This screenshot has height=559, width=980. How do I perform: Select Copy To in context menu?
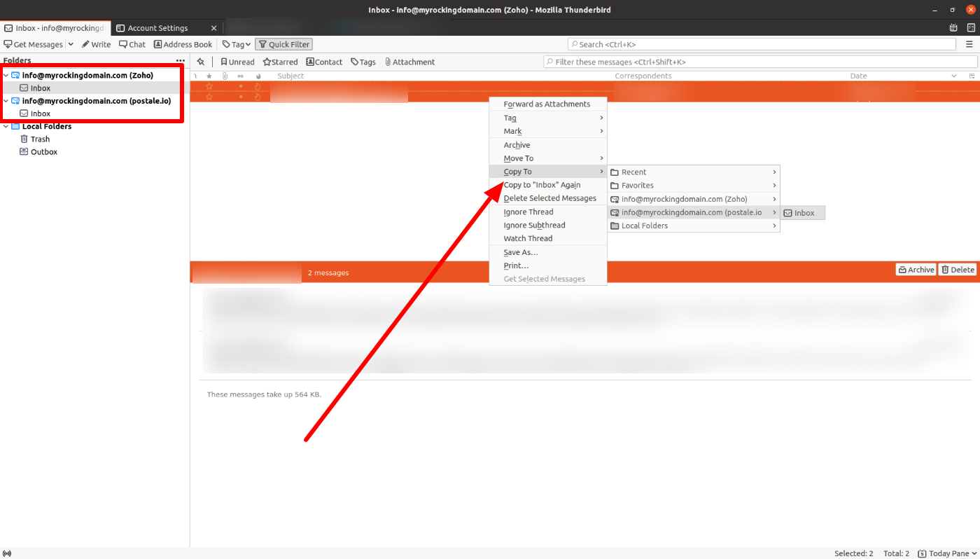(x=547, y=172)
